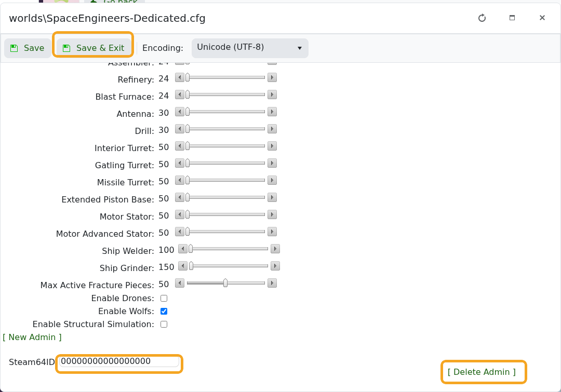The height and width of the screenshot is (392, 561).
Task: Increase Max Active Fracture Pieces with the right arrow
Action: pos(272,283)
